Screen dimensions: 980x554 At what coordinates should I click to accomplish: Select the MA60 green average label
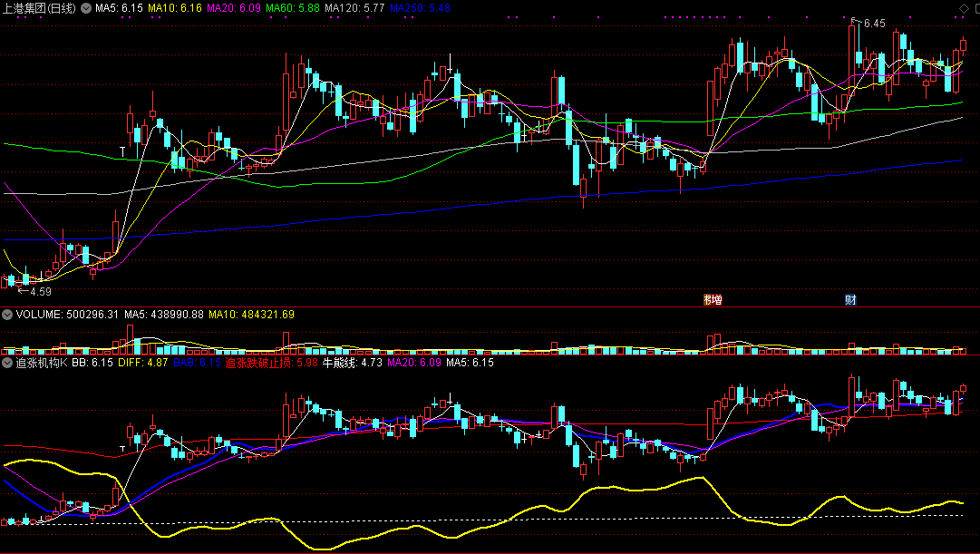[293, 8]
